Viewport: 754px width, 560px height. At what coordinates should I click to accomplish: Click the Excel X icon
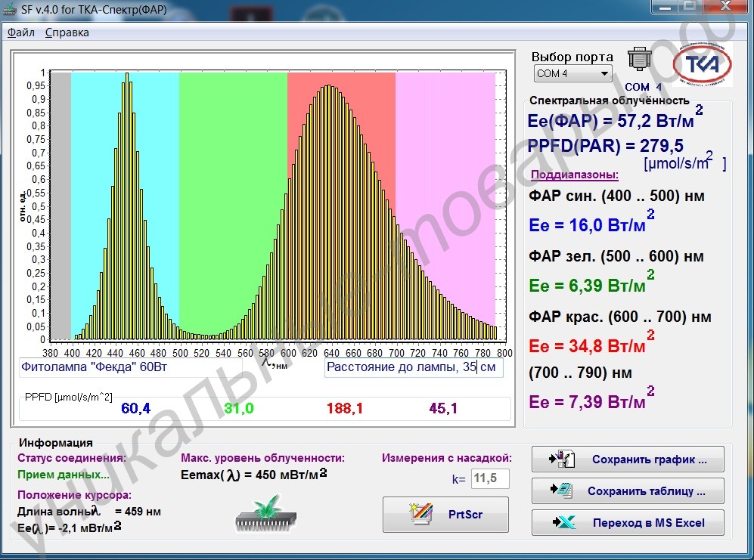point(564,522)
